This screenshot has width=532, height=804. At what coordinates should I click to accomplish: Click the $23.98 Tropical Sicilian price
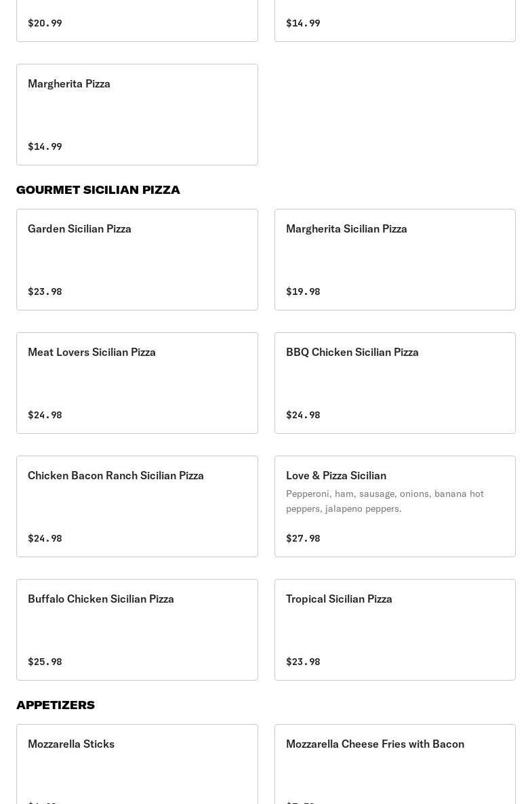pyautogui.click(x=303, y=662)
